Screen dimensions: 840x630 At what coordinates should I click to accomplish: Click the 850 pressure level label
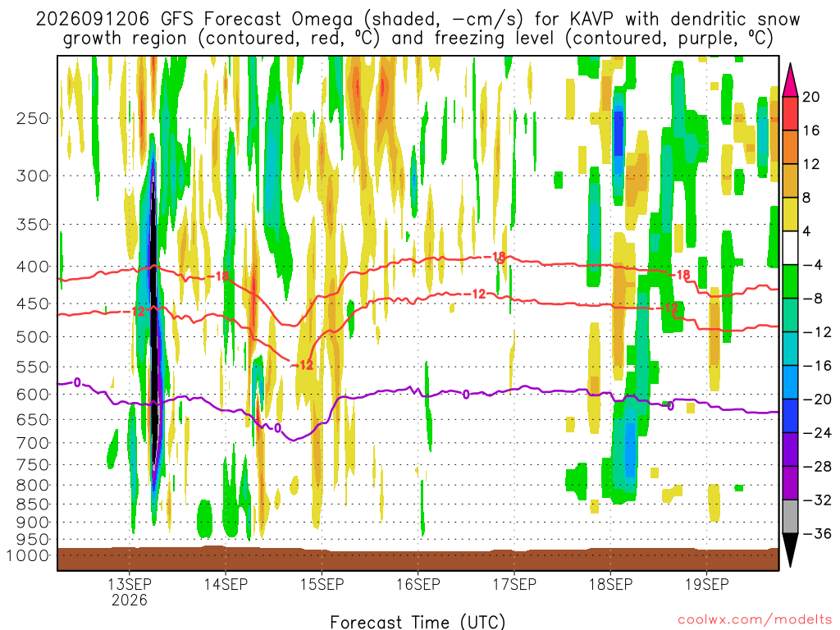coord(33,504)
